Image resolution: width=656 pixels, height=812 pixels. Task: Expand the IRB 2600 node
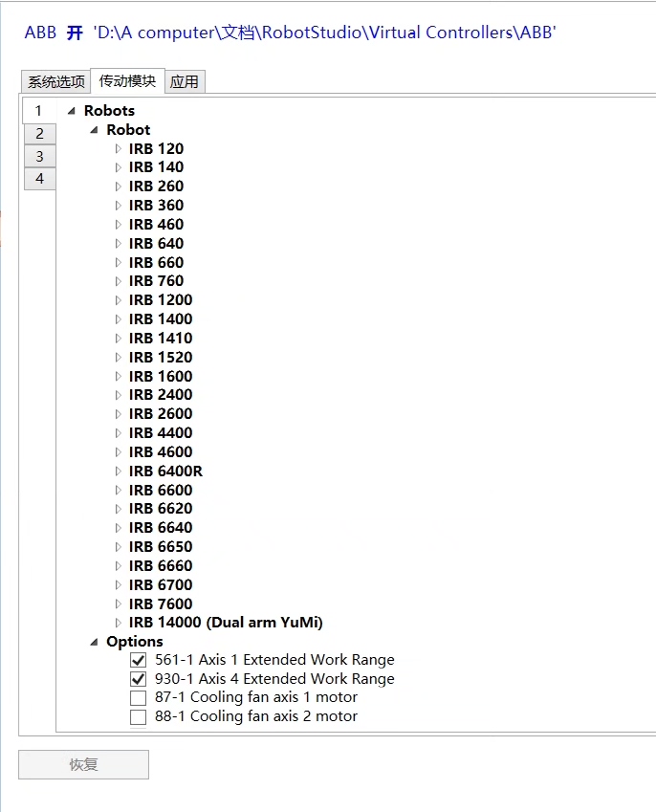pyautogui.click(x=118, y=414)
